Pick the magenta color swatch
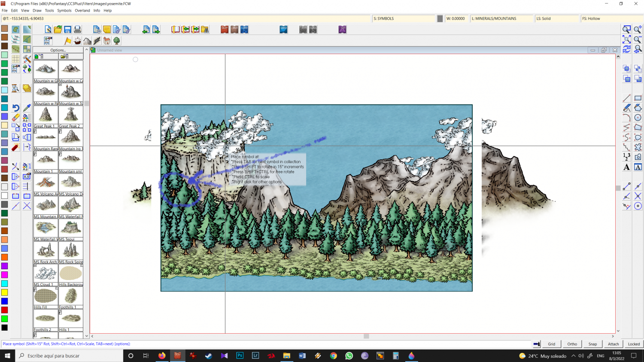The image size is (644, 362). tap(4, 275)
